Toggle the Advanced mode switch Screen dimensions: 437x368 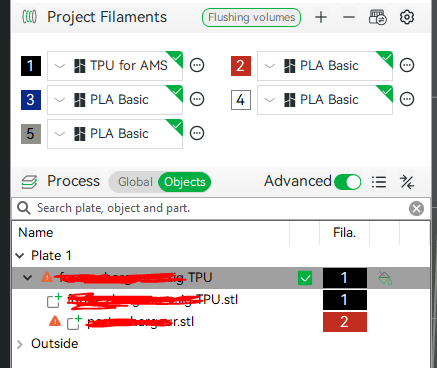pyautogui.click(x=347, y=182)
